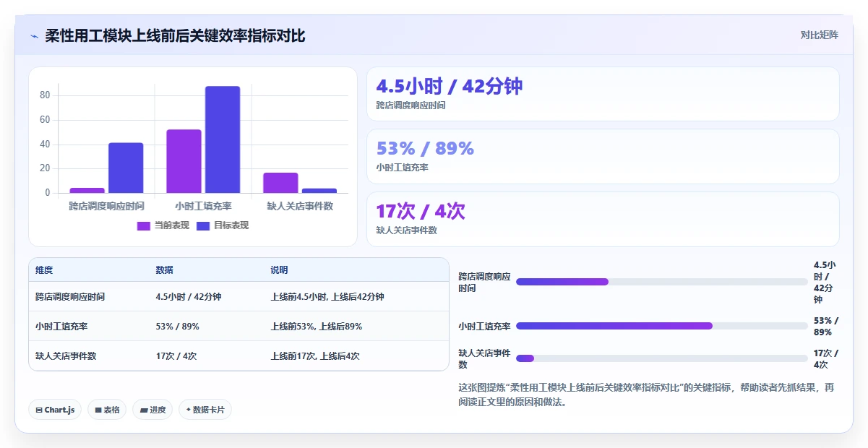Click chart axis label 缺人关店事件数
This screenshot has height=448, width=868.
300,207
